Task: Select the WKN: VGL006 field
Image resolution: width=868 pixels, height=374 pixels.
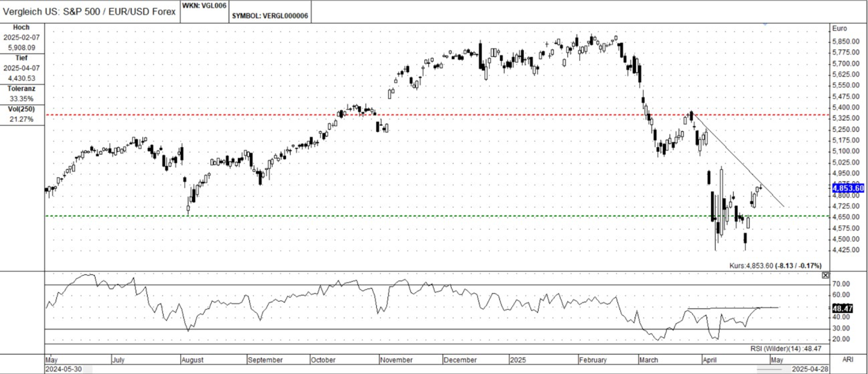Action: [204, 6]
